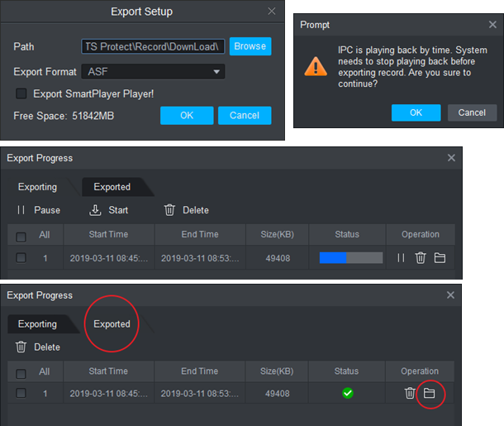Open Exporting tab in lower progress window

(37, 324)
